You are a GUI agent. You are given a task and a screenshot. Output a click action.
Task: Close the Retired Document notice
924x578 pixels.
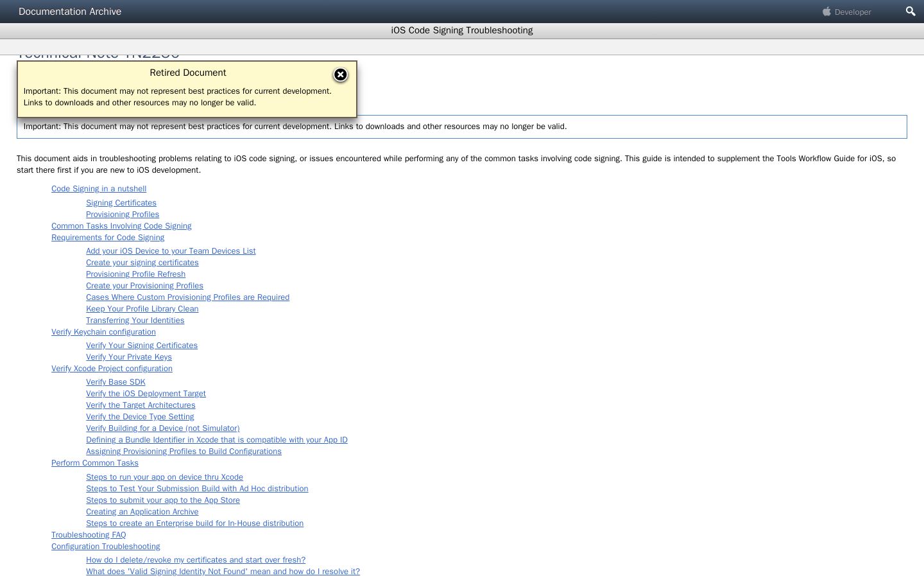tap(341, 74)
